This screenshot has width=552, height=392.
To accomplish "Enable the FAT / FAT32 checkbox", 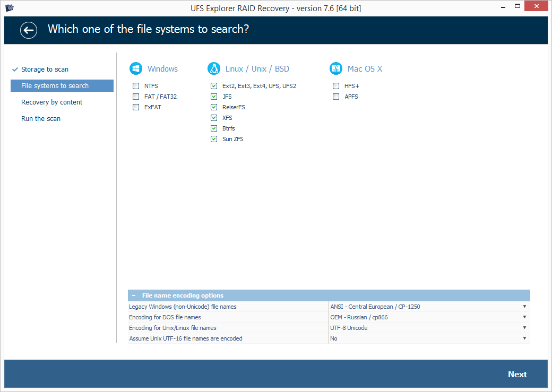I will 136,97.
